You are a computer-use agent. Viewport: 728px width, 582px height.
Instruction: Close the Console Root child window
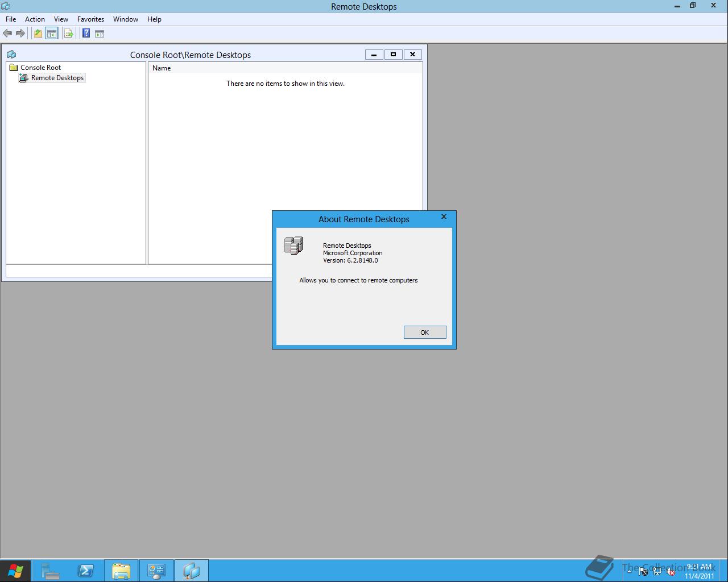tap(412, 55)
